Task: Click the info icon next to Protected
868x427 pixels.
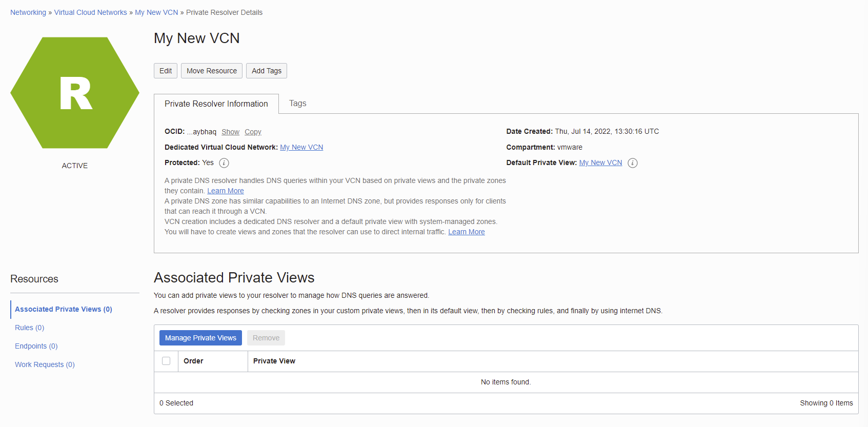Action: [x=224, y=163]
